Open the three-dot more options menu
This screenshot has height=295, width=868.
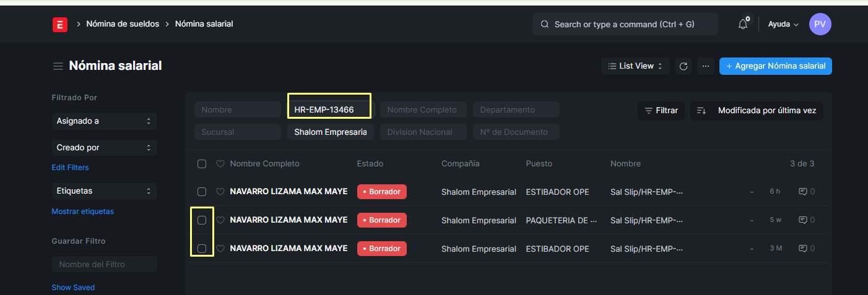705,66
